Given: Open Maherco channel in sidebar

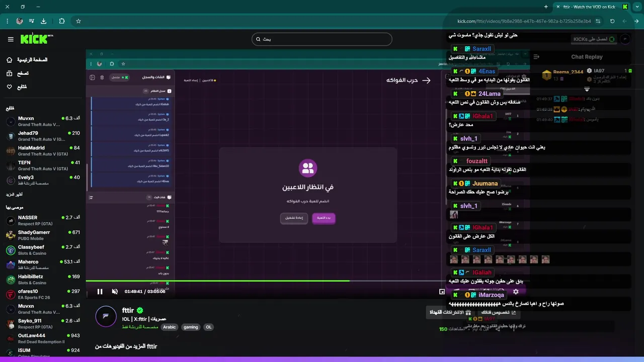Looking at the screenshot, I should 43,264.
